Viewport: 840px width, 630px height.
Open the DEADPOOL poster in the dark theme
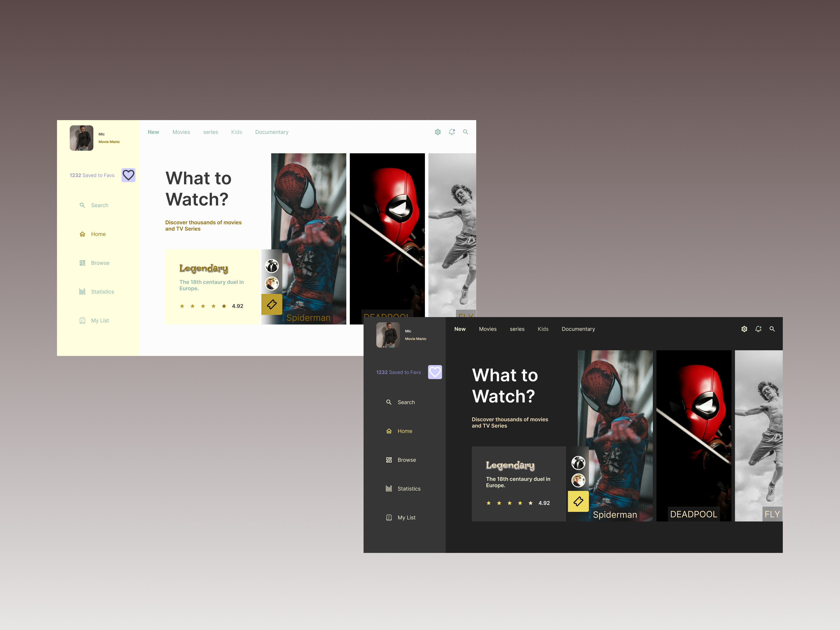coord(693,436)
